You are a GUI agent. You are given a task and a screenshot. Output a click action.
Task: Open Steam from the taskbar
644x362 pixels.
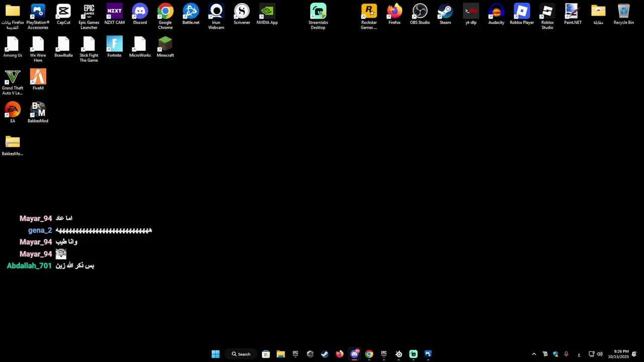(x=325, y=354)
